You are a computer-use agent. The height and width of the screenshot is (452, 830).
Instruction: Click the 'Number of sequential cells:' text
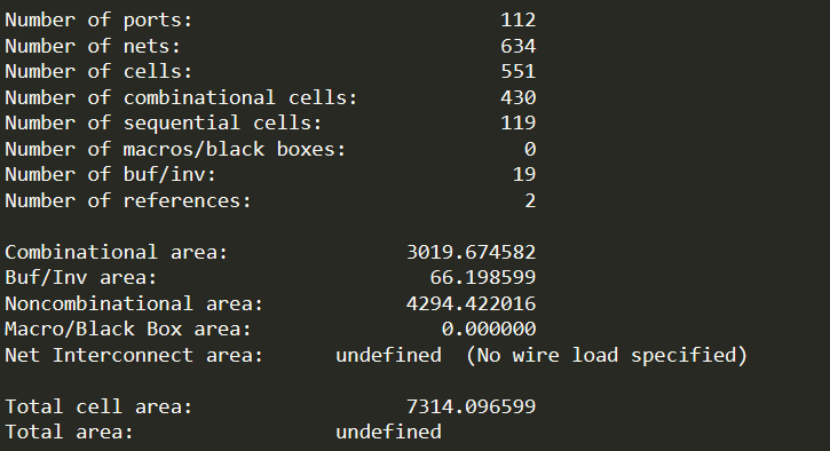(x=164, y=123)
